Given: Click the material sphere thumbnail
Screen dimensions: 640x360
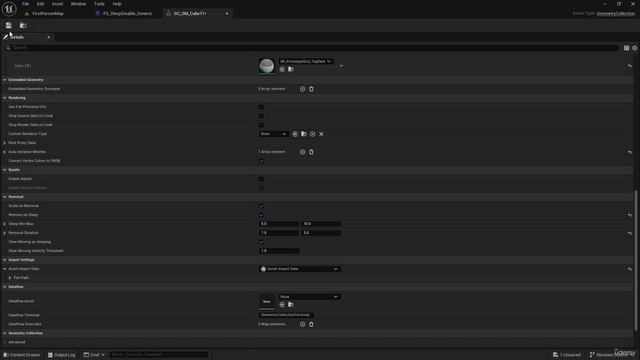Looking at the screenshot, I should [267, 66].
